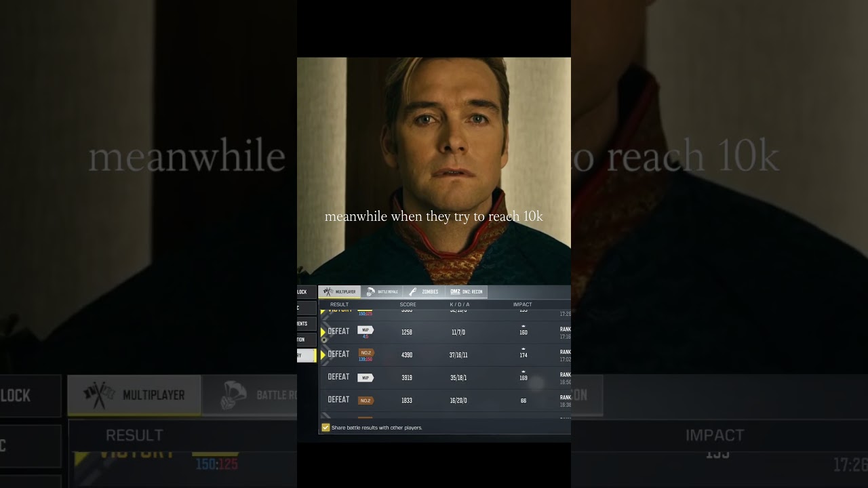Click the score value 1258
The height and width of the screenshot is (488, 868).
coord(406,333)
